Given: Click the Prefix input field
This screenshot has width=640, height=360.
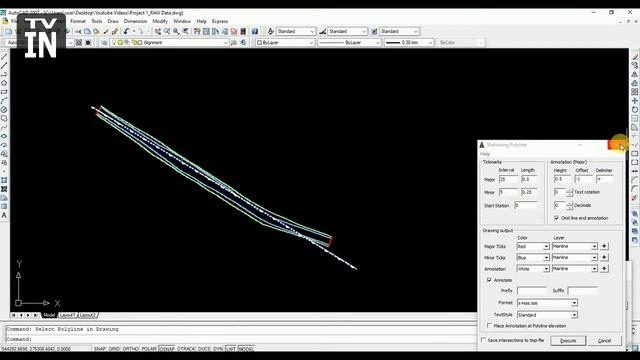Looking at the screenshot, I should click(x=532, y=291).
